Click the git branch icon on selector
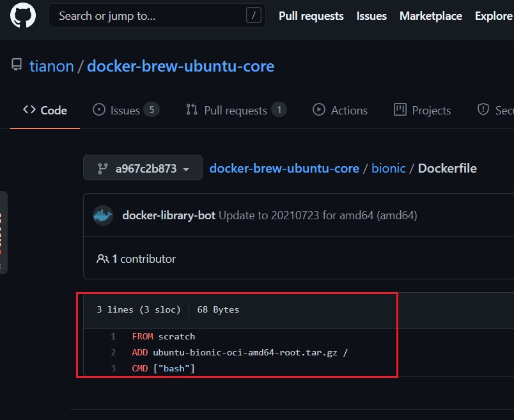Viewport: 514px width, 420px height. (x=102, y=169)
